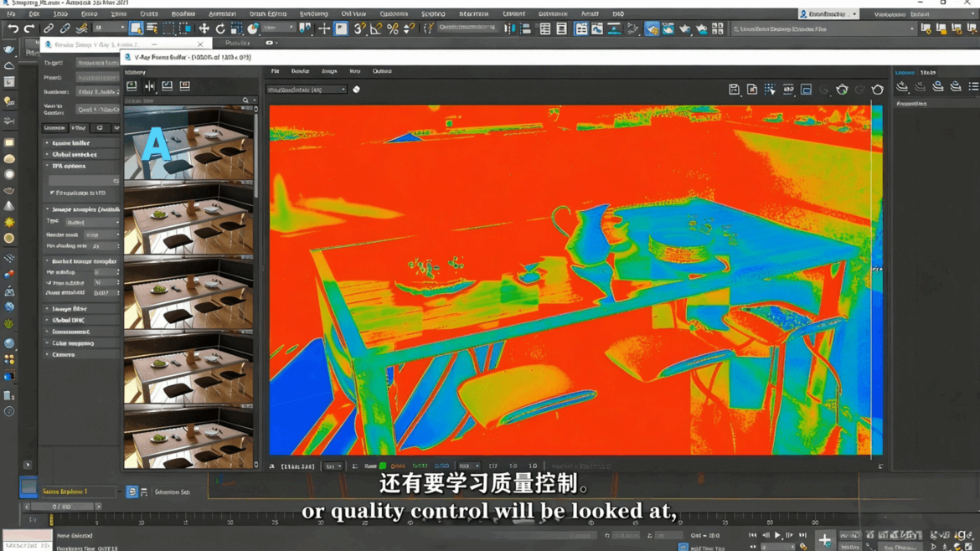
Task: Select the Select and Move tool
Action: point(205,28)
